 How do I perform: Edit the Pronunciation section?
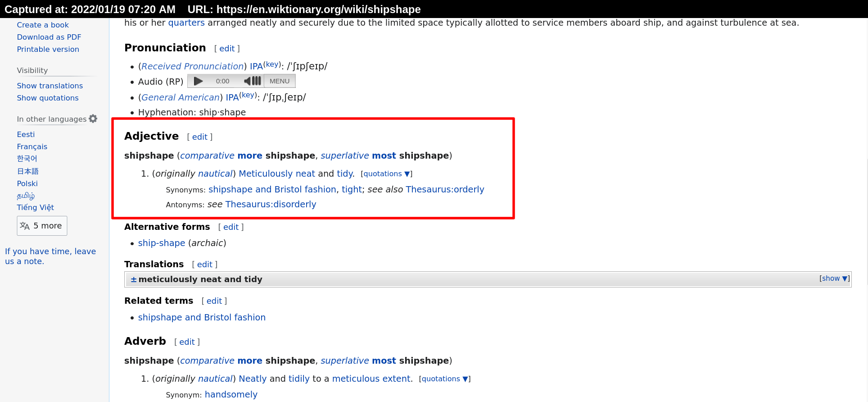[227, 49]
